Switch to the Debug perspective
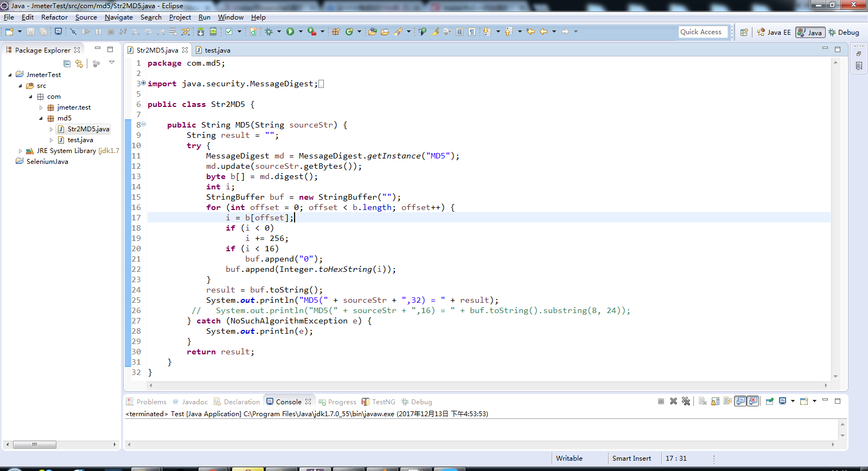Viewport: 868px width, 471px height. [844, 33]
